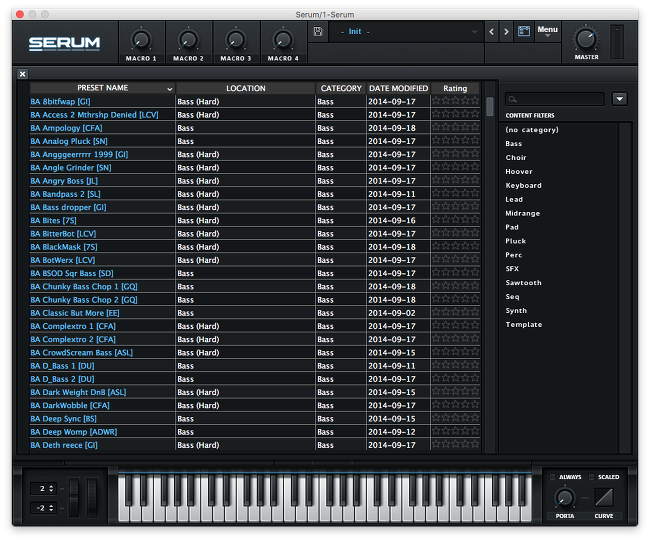This screenshot has width=650, height=541.
Task: Filter presets by Template category
Action: pyautogui.click(x=524, y=325)
